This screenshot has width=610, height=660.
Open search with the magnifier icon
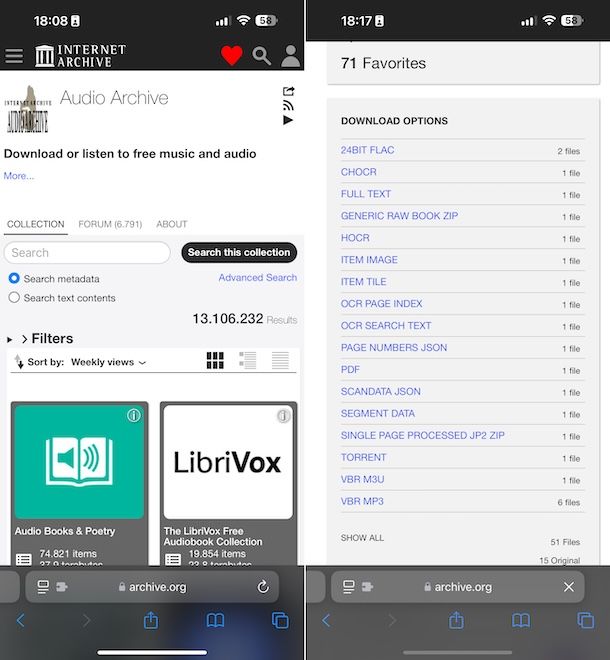[261, 56]
